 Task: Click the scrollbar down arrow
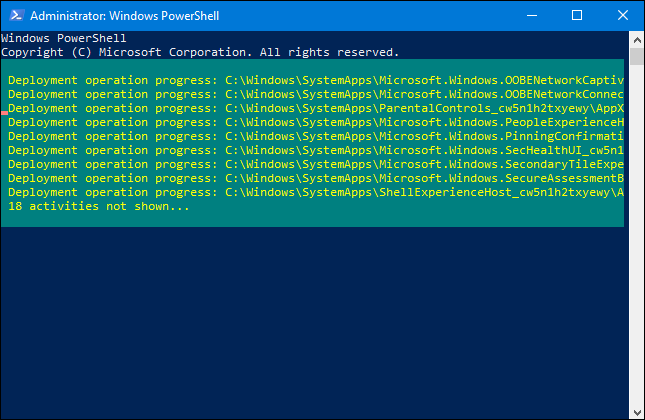[x=635, y=411]
